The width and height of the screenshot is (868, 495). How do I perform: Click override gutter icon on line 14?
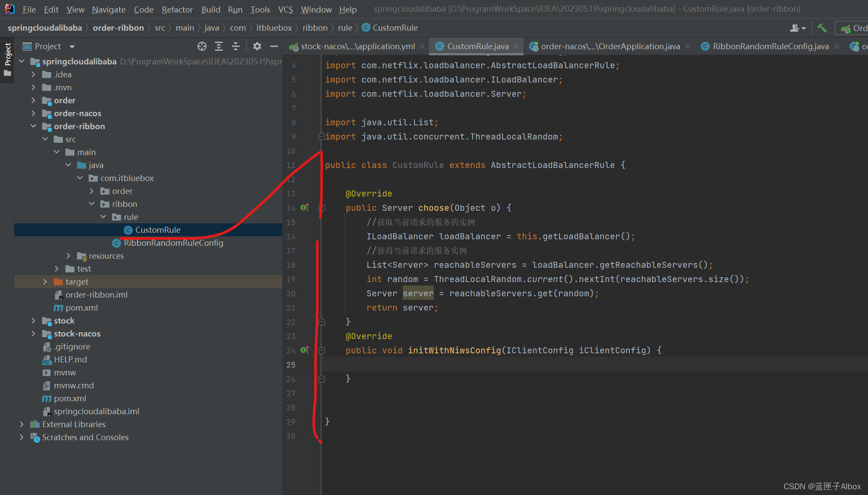(x=305, y=208)
